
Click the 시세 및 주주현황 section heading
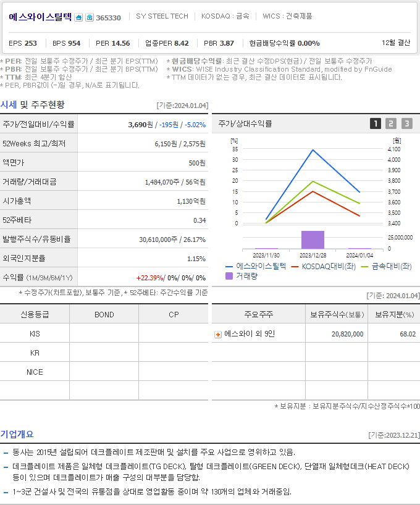click(33, 105)
